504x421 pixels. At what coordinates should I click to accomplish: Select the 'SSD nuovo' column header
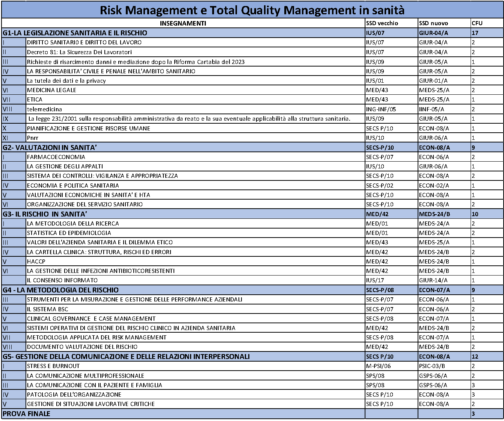(x=444, y=23)
